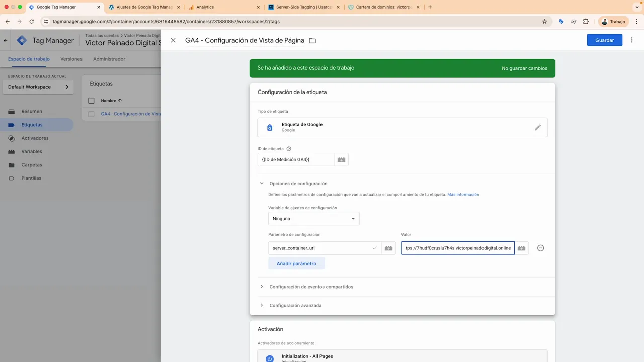Click the folder icon beside the tag title
The width and height of the screenshot is (644, 362).
coord(312,40)
